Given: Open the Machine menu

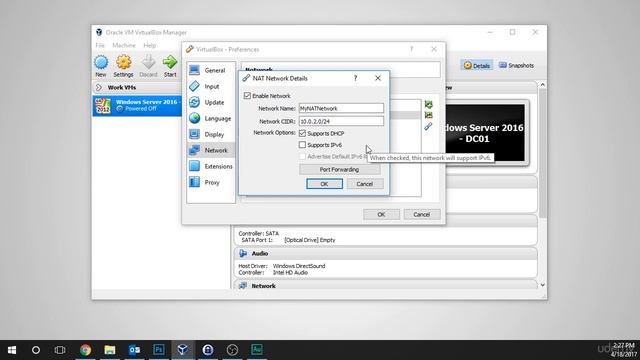Looking at the screenshot, I should click(x=124, y=45).
